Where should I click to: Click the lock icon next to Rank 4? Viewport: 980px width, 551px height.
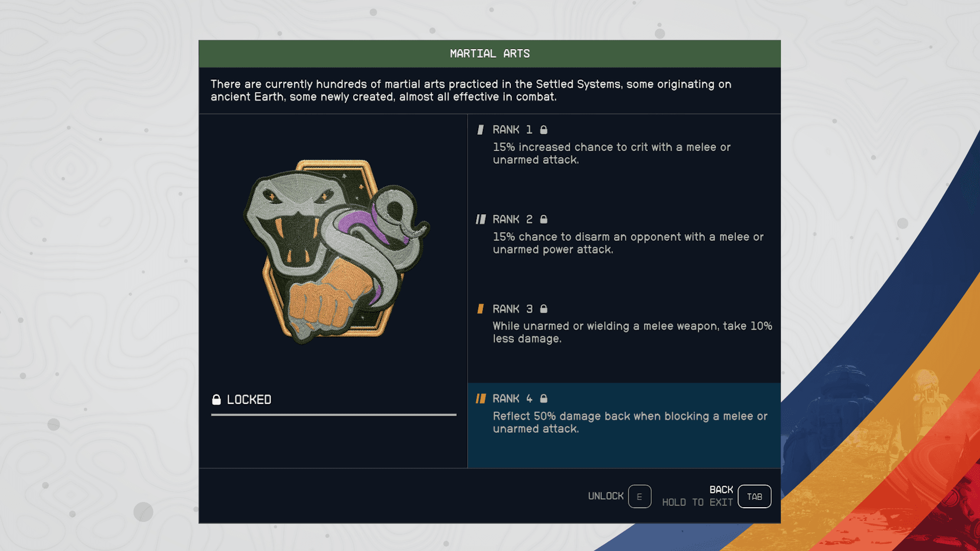[x=544, y=398]
